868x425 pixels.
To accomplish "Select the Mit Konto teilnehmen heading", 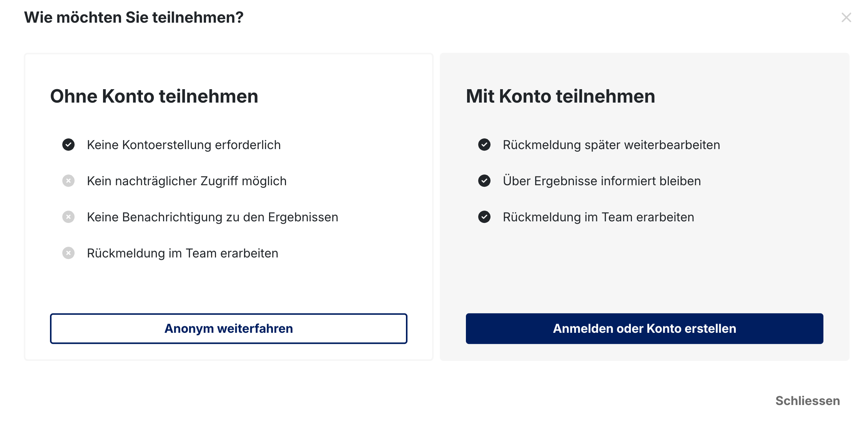I will (x=560, y=96).
